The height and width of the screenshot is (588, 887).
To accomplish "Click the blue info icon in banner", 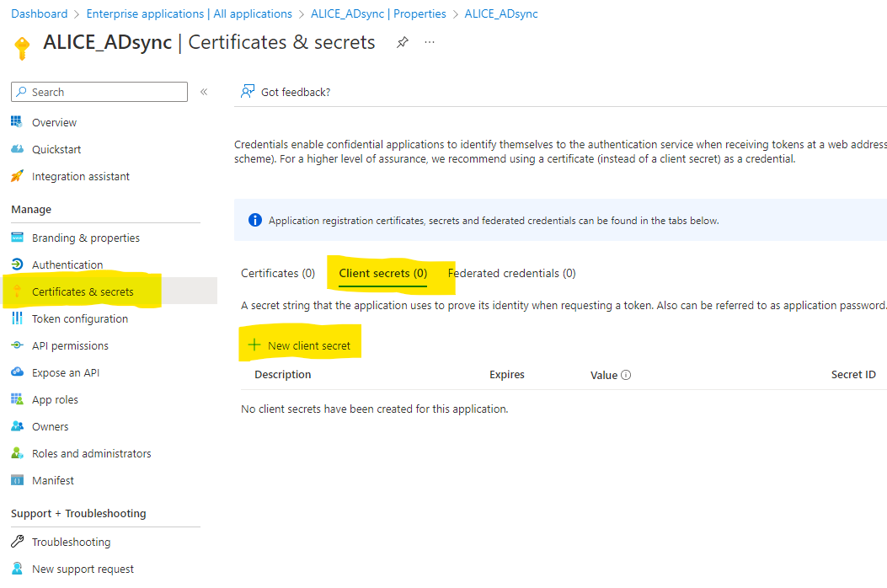I will (x=255, y=220).
